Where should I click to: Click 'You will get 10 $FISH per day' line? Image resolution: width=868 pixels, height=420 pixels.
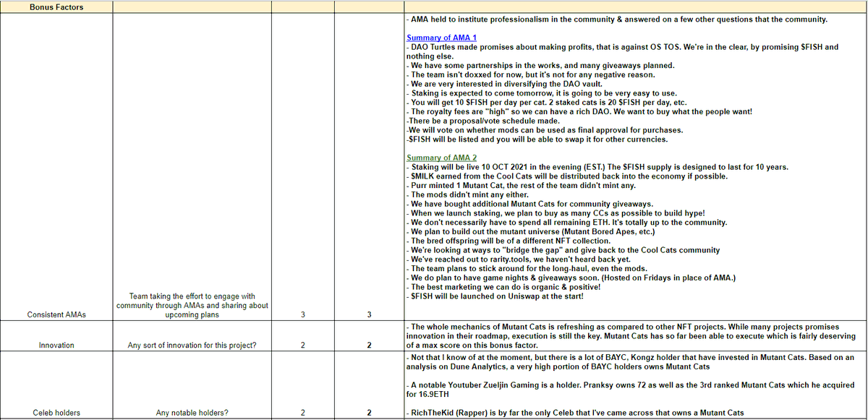coord(546,103)
